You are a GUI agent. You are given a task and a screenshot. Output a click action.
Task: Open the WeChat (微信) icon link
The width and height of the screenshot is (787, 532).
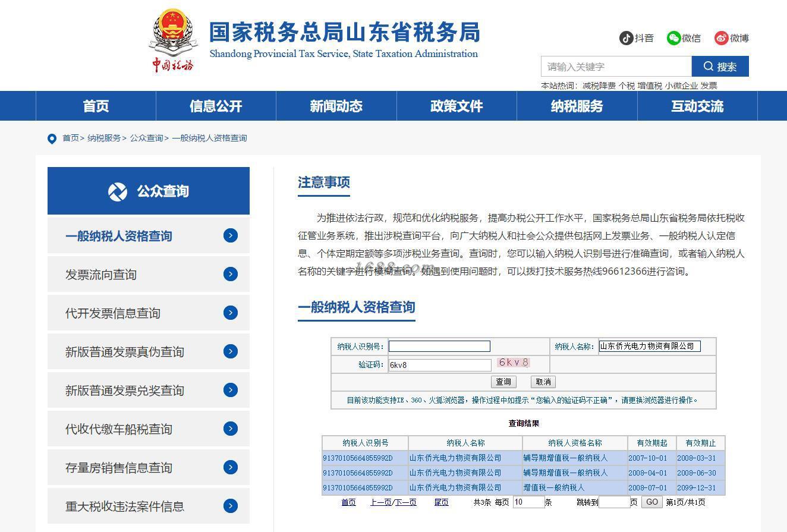[673, 38]
